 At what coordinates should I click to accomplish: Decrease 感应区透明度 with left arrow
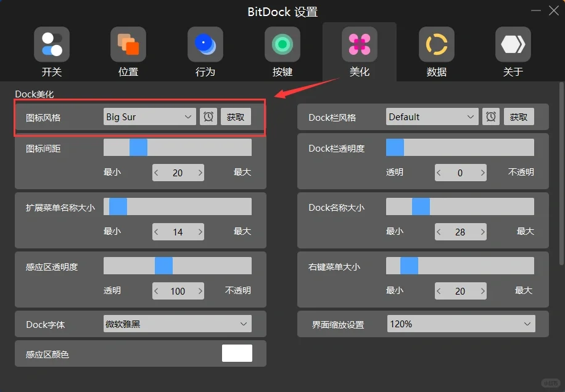(157, 291)
